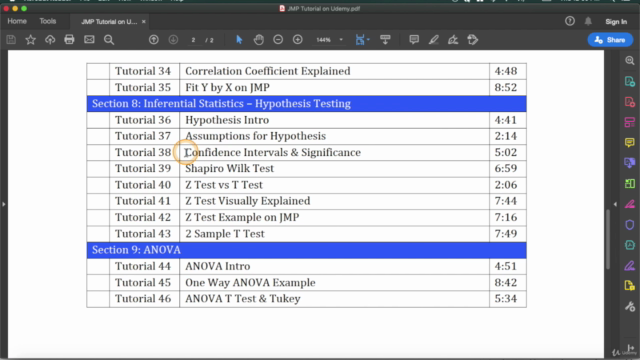Click the blue Share button

click(x=610, y=40)
